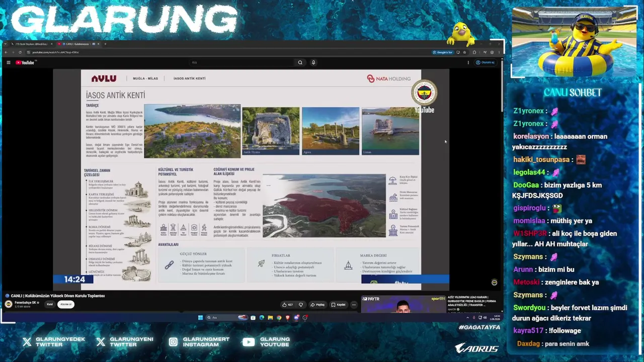Open Google Chrome from the taskbar
The height and width of the screenshot is (362, 644).
[x=279, y=317]
